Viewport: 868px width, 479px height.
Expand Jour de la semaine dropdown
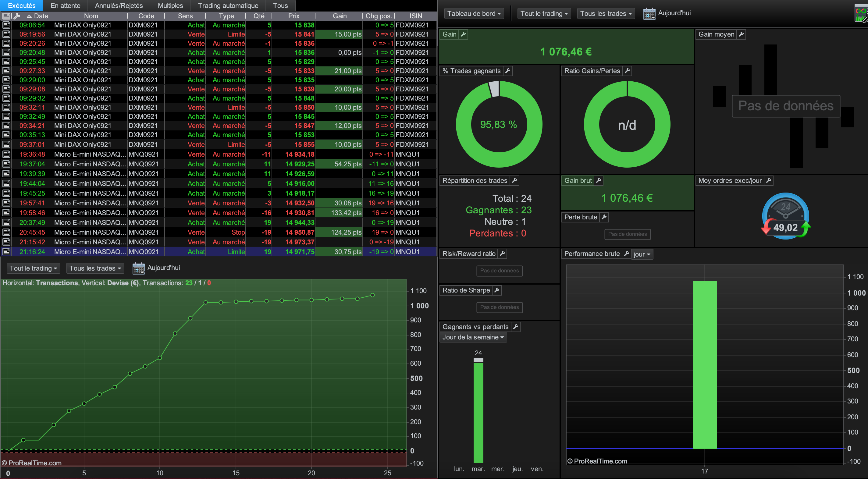pos(473,337)
